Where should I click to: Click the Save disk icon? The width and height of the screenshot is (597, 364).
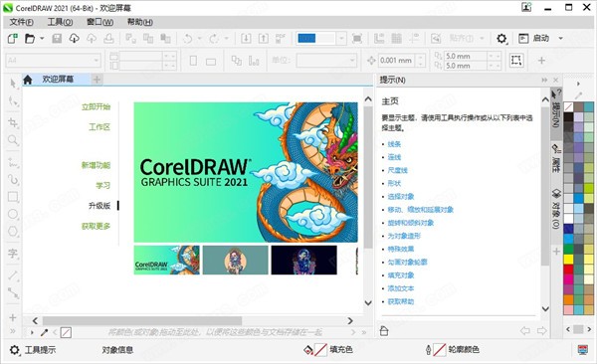(x=57, y=39)
